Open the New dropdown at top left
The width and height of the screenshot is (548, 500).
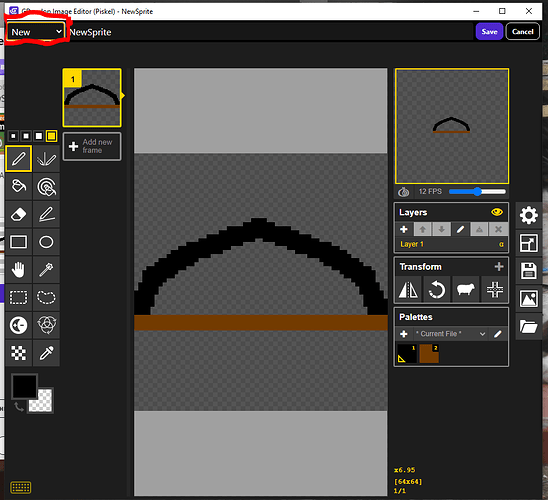[x=36, y=32]
